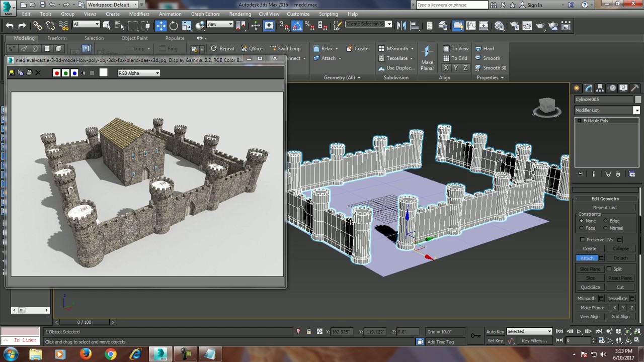644x362 pixels.
Task: Open the RGB Alpha channel dropdown
Action: 139,73
